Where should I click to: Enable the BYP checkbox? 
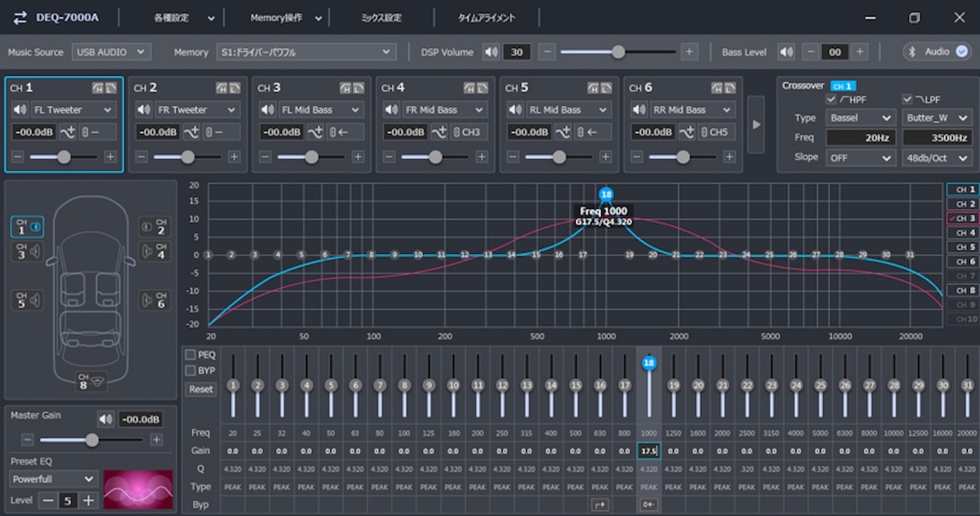(190, 371)
